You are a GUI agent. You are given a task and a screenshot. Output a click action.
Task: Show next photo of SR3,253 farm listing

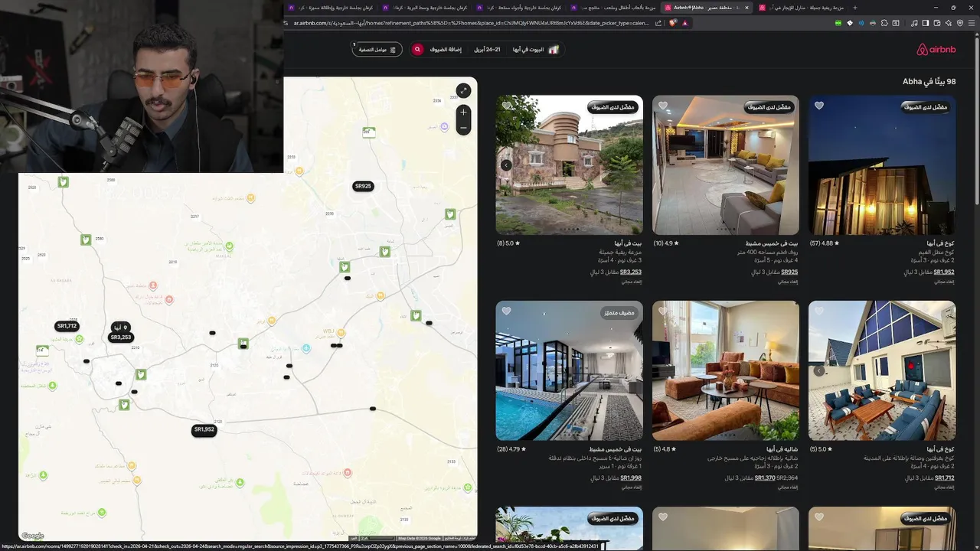pyautogui.click(x=506, y=165)
